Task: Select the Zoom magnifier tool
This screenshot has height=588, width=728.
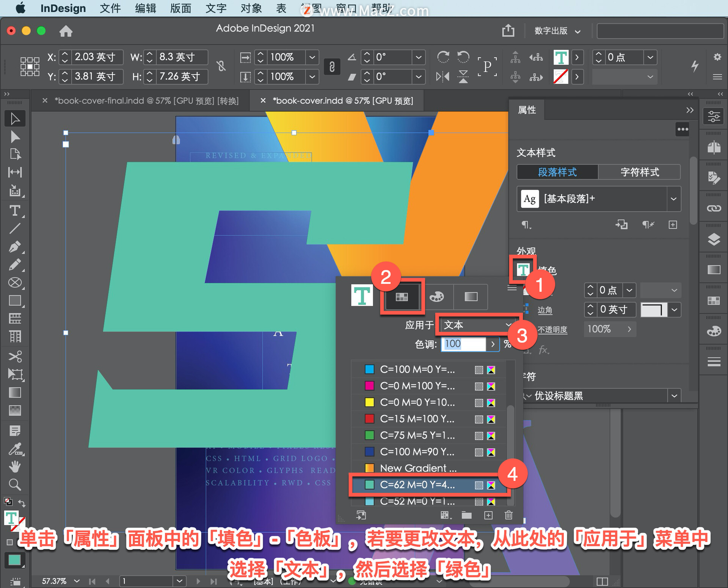Action: point(14,485)
